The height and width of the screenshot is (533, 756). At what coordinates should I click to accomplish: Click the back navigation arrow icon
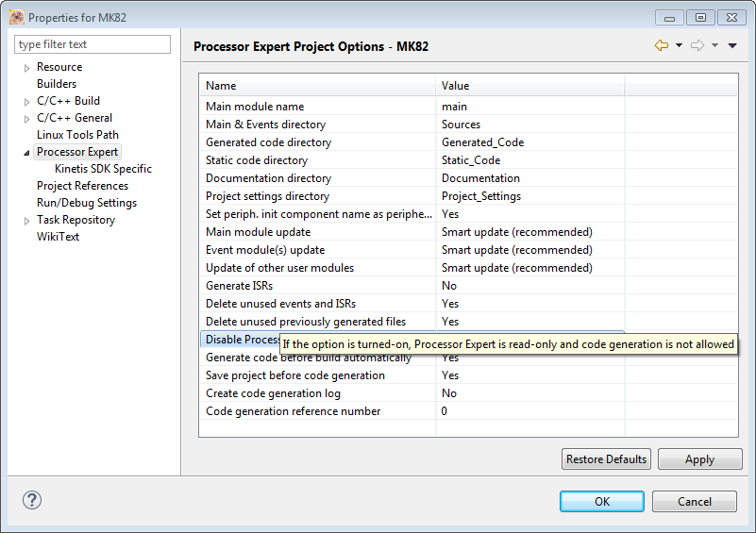(661, 45)
